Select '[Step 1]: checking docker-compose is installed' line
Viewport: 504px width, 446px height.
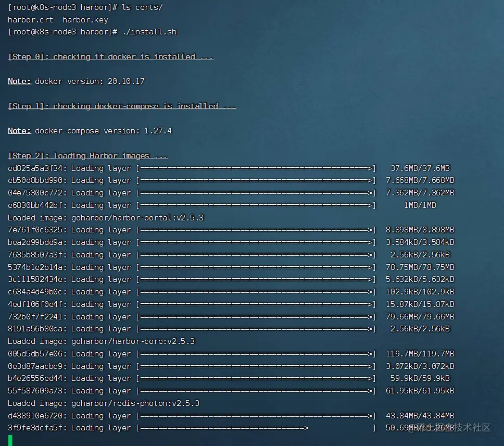[x=122, y=106]
